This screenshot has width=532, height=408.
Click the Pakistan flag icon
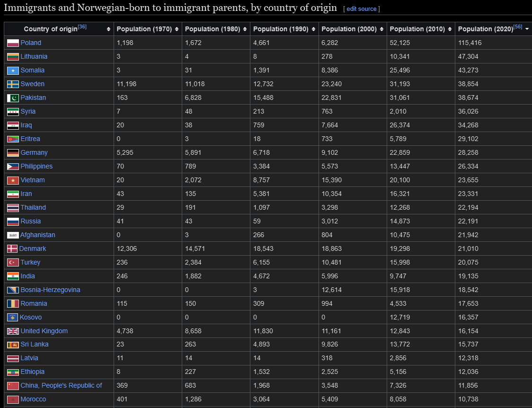pos(13,98)
